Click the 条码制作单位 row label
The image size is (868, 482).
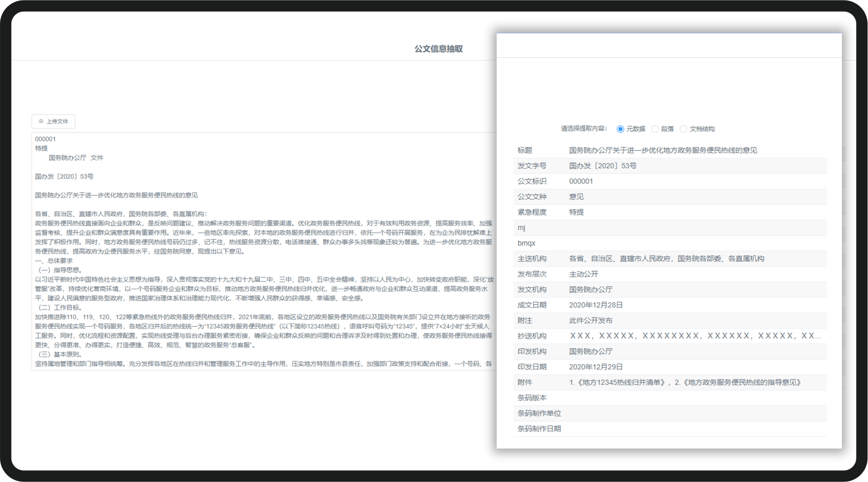click(x=539, y=413)
